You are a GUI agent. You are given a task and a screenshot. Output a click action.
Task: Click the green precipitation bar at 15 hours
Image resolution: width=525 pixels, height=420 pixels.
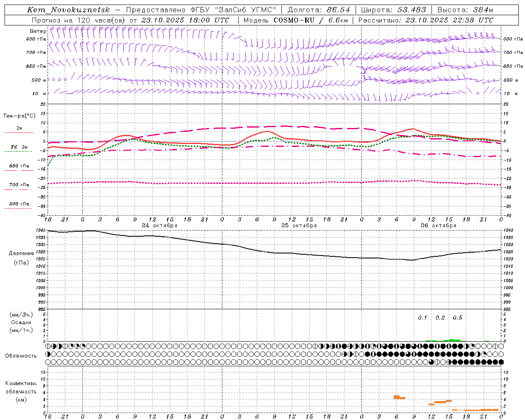pos(452,340)
